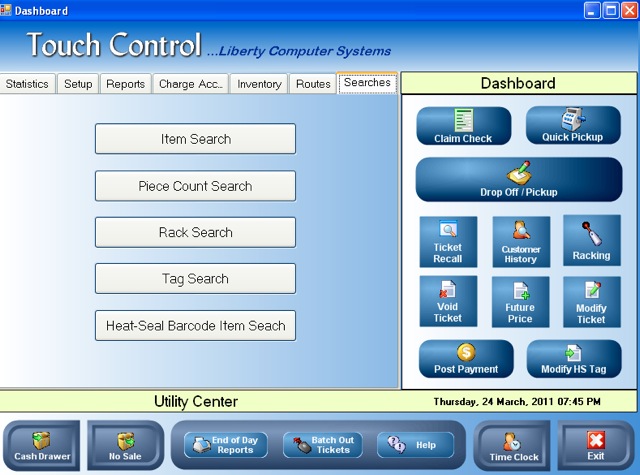Open Heat-Seal Barcode Item Search
This screenshot has height=475, width=640.
coord(195,326)
